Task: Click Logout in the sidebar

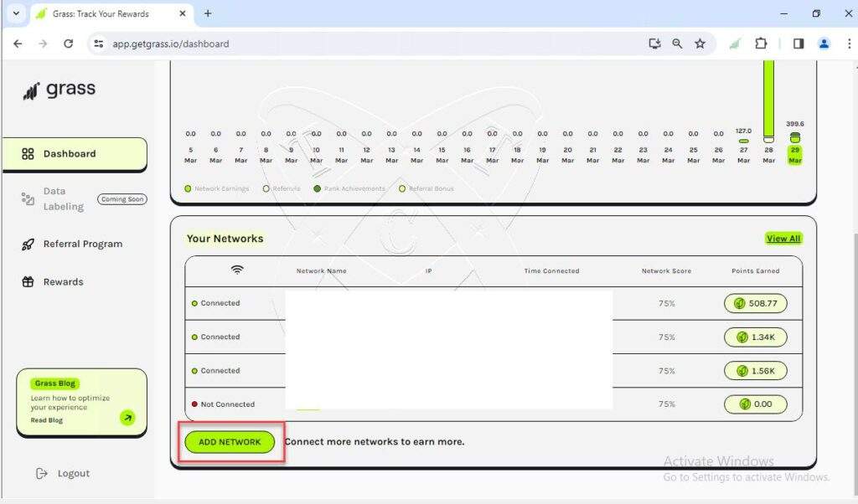Action: click(x=74, y=473)
